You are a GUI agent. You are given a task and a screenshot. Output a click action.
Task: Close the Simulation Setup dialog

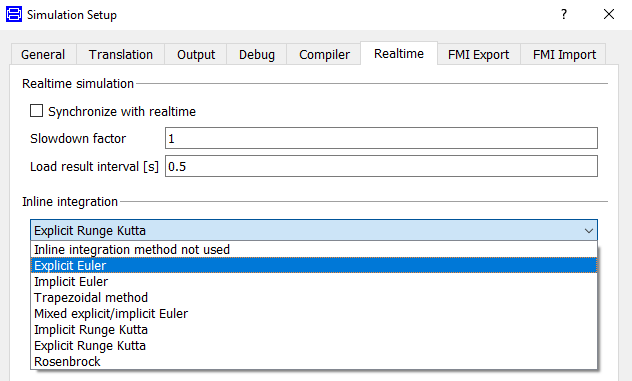click(x=609, y=15)
